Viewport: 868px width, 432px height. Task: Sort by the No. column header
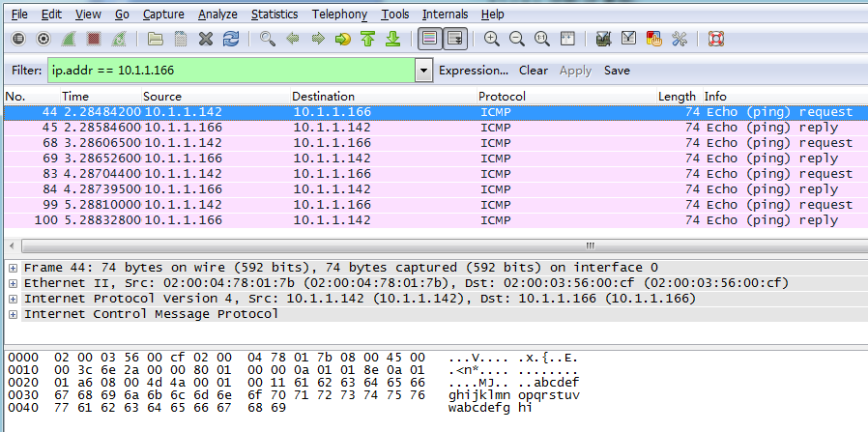(31, 97)
